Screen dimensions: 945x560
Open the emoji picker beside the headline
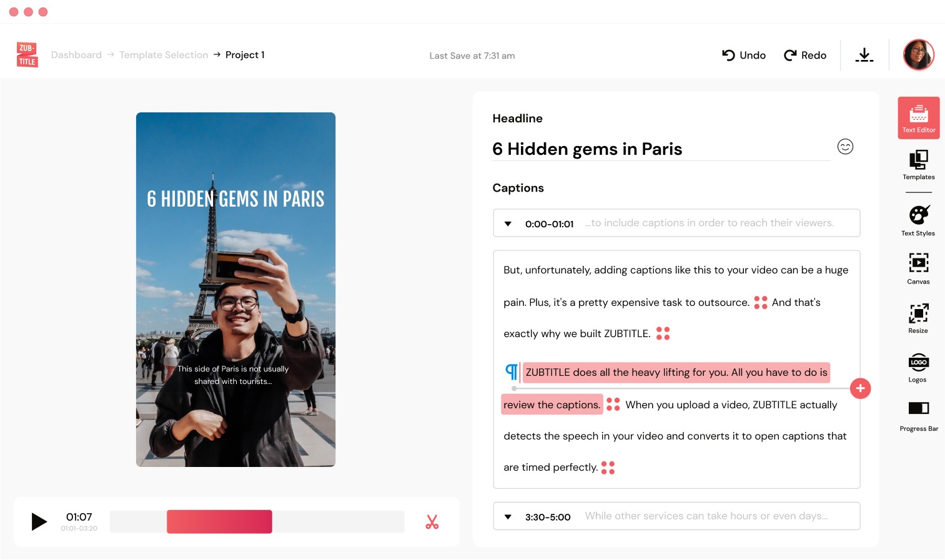845,147
